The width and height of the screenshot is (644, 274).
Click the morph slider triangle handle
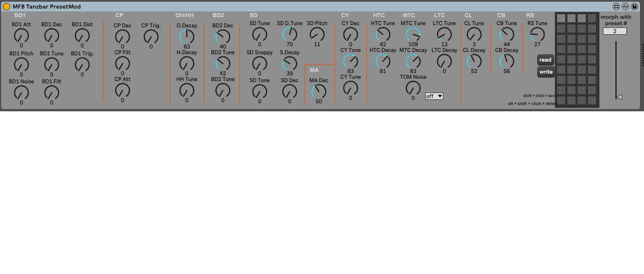(x=619, y=97)
